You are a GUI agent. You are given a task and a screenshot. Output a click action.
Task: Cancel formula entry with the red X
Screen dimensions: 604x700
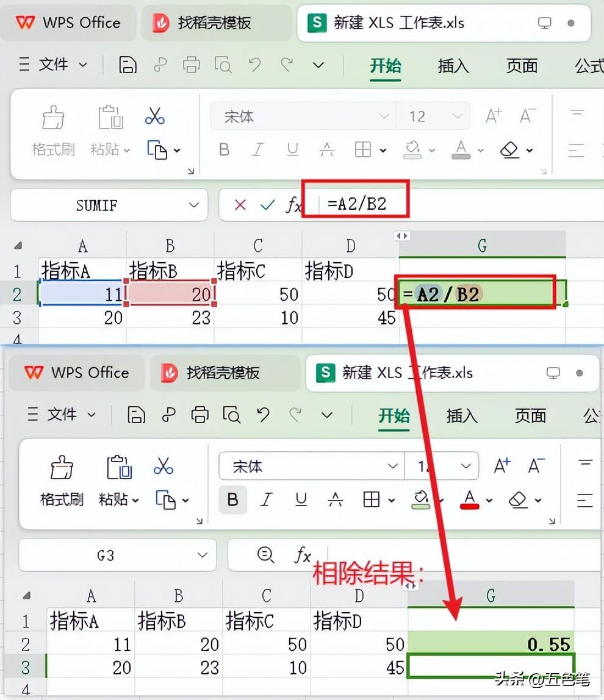(240, 205)
